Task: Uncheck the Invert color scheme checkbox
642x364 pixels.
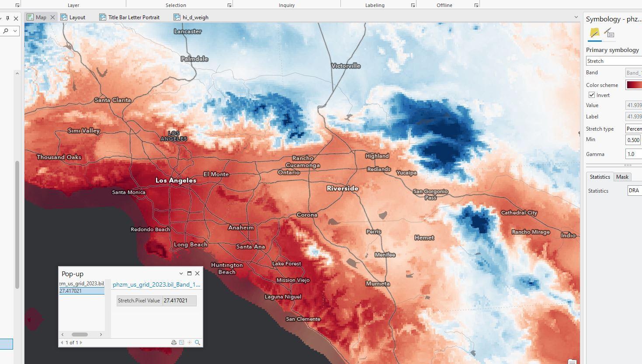Action: (x=592, y=95)
